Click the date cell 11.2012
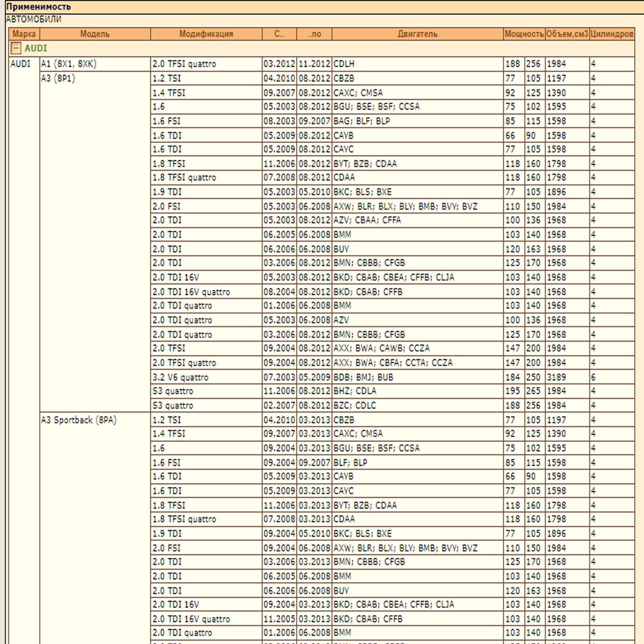 [314, 64]
